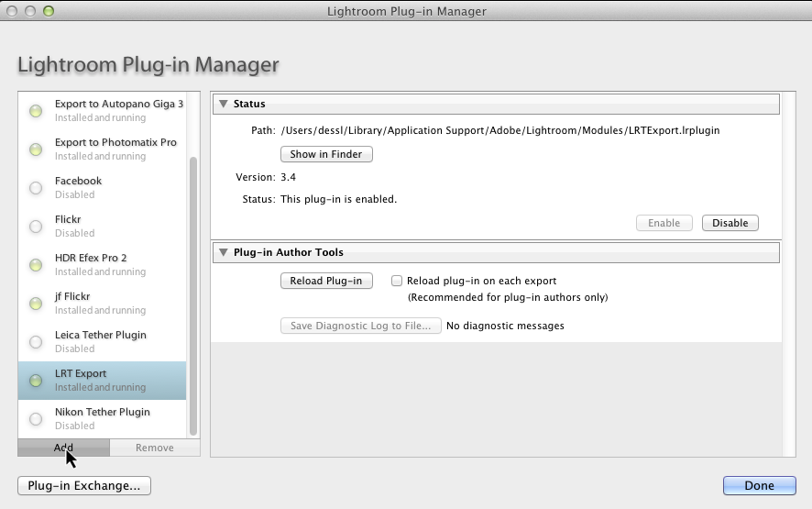Click Reload Plug-in button
Screen dimensions: 812x509
pyautogui.click(x=326, y=281)
